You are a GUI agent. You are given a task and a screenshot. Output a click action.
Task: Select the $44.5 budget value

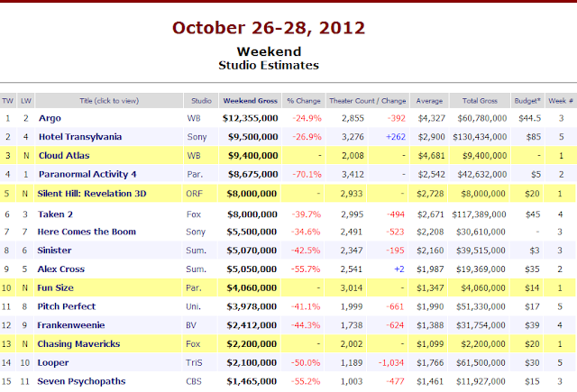(x=530, y=118)
